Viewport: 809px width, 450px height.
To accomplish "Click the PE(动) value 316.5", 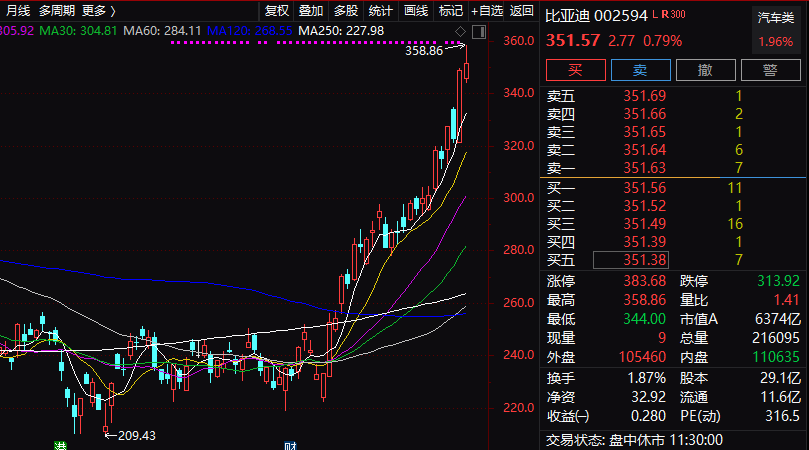I will pyautogui.click(x=783, y=416).
